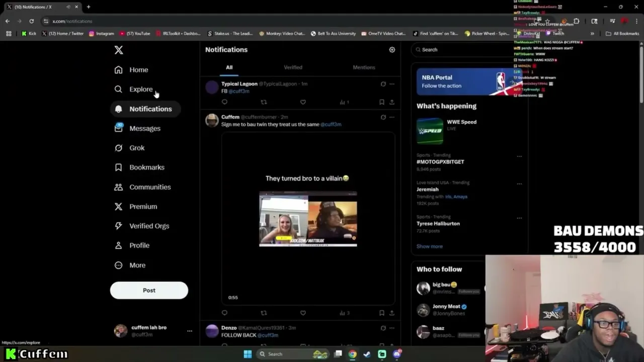The image size is (644, 362).
Task: Click the Grok icon on Typical Lagoon post
Action: coord(383,84)
